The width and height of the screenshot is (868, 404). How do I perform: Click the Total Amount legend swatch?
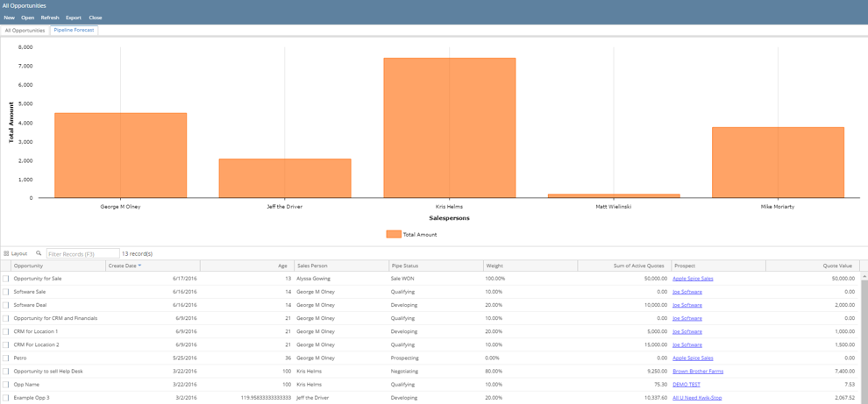pos(394,235)
